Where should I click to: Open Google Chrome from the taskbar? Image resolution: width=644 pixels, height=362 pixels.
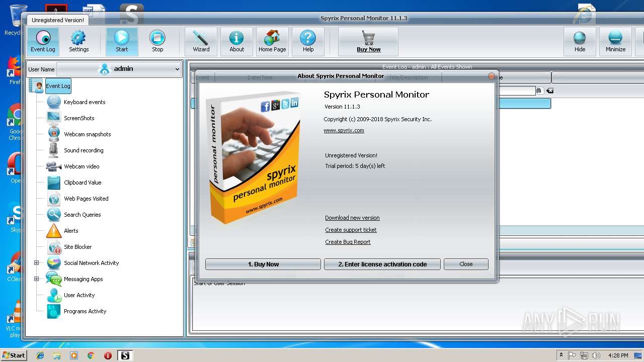coord(91,355)
